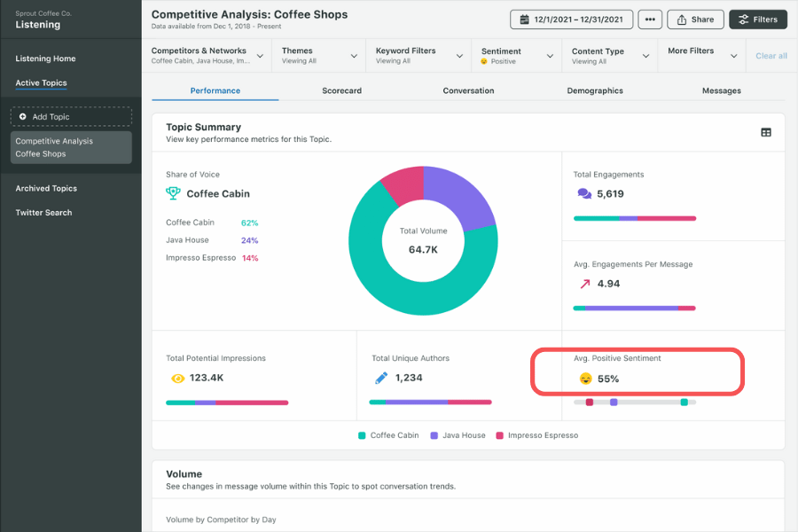Expand Competitors & Networks filter dropdown

coord(260,56)
